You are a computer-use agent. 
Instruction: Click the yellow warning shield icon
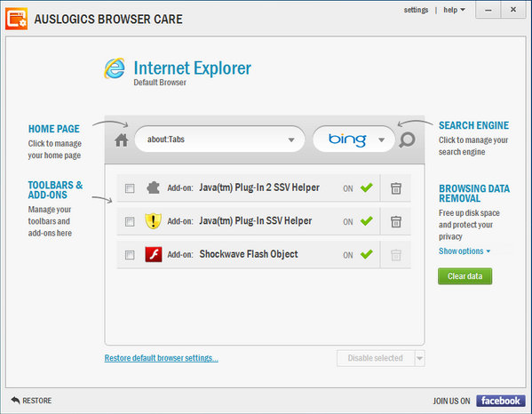pyautogui.click(x=153, y=221)
